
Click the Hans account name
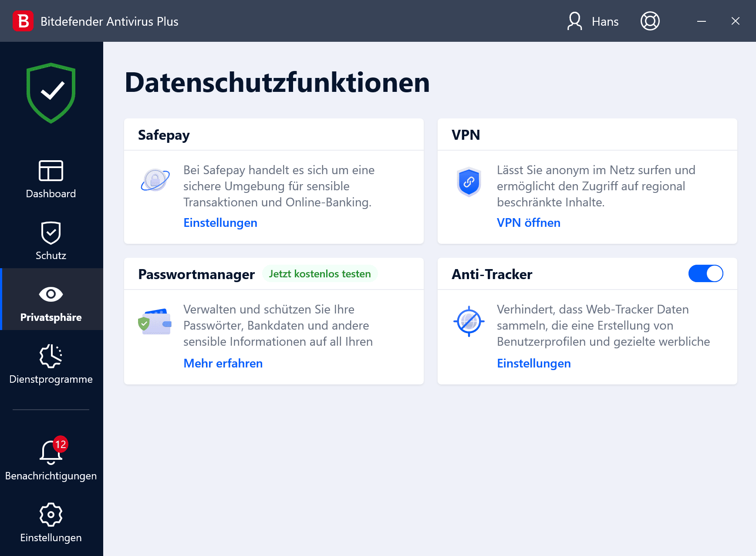coord(605,21)
